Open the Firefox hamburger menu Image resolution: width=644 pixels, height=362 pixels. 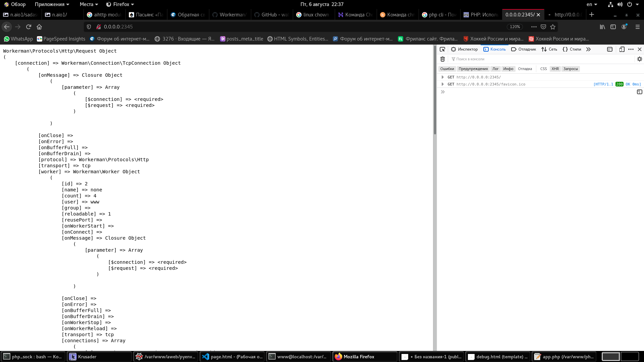pos(637,27)
